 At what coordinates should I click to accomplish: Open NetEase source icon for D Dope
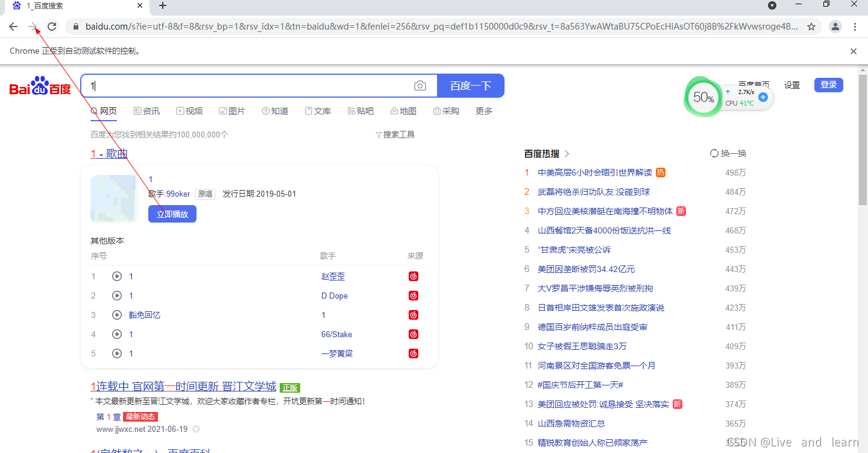click(x=414, y=296)
